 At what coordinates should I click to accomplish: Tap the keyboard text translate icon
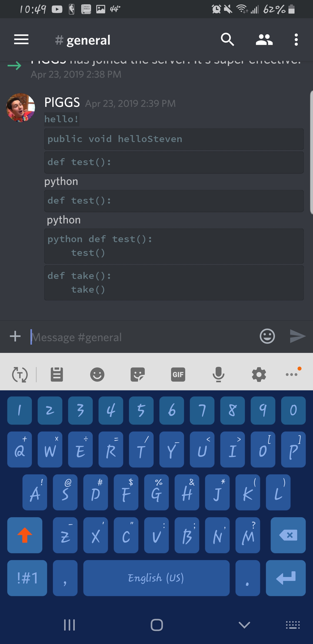[20, 374]
